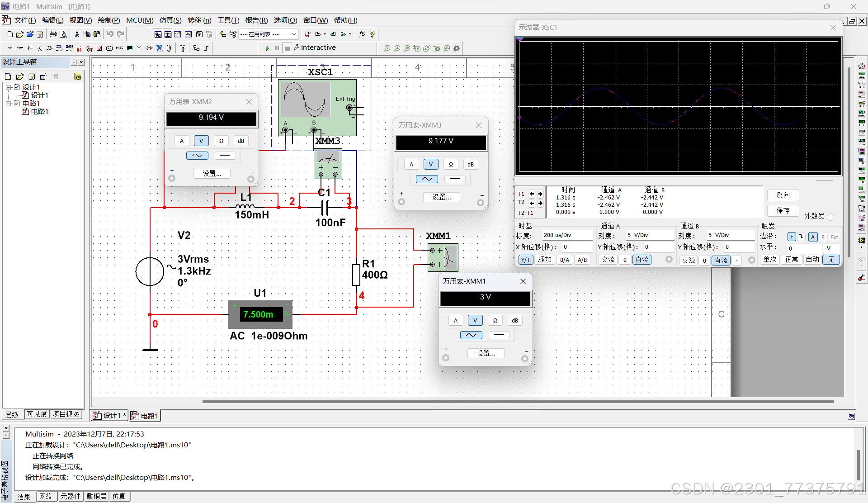Image resolution: width=868 pixels, height=503 pixels.
Task: Click the Probe settings gear icon
Action: click(457, 48)
